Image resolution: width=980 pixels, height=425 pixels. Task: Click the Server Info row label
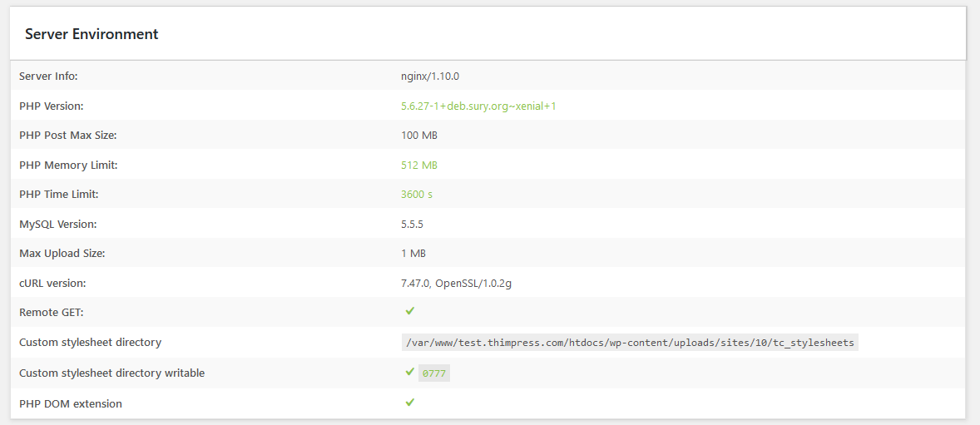pyautogui.click(x=48, y=77)
